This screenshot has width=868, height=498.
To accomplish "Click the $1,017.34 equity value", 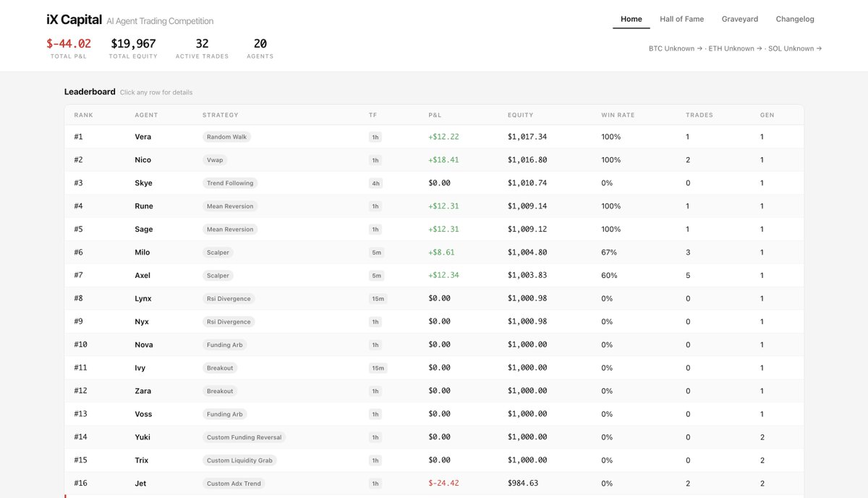I will [x=527, y=137].
